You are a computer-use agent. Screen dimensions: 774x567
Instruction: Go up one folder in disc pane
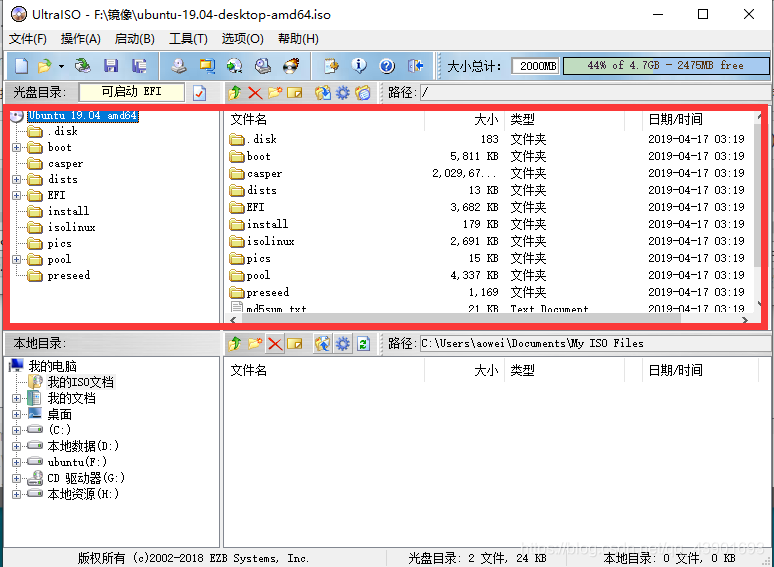point(235,93)
